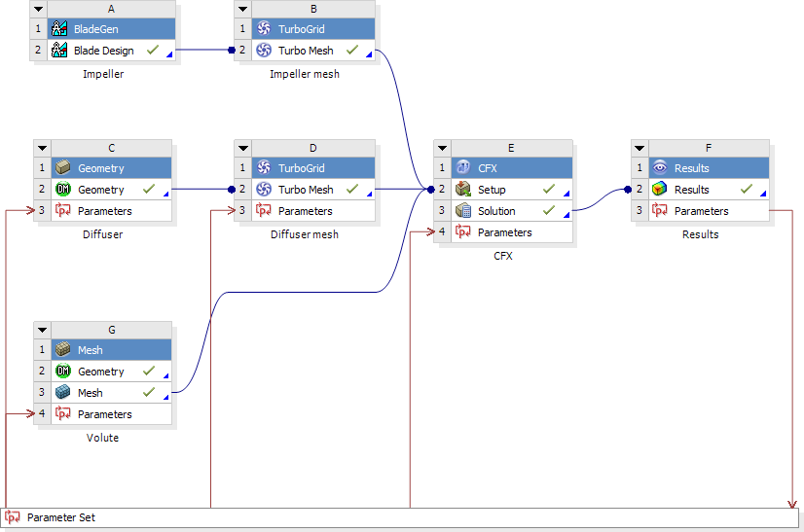Click the Results system name label below F
This screenshot has height=532, width=804.
(701, 234)
